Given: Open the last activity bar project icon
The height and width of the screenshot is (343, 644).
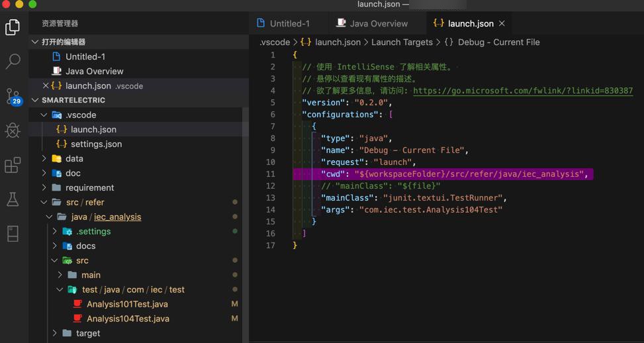Looking at the screenshot, I should (13, 233).
